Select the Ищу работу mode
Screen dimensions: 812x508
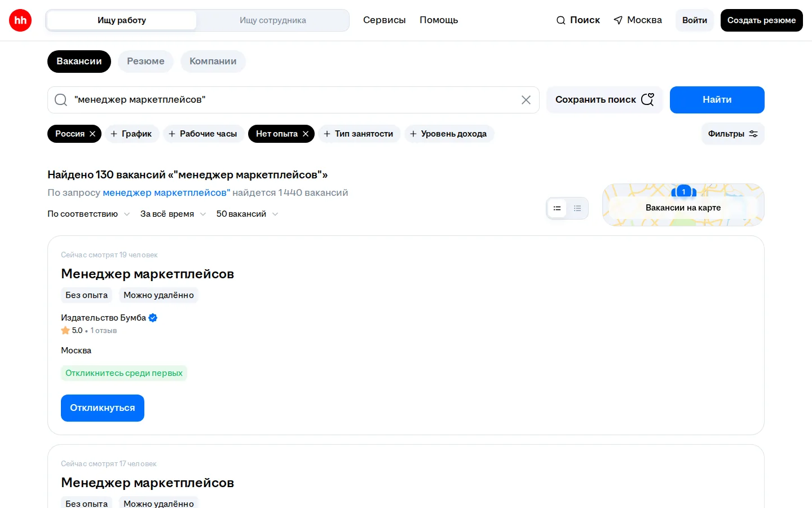[122, 20]
